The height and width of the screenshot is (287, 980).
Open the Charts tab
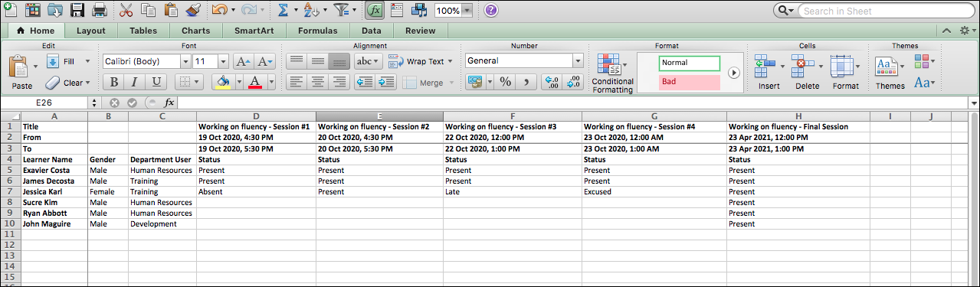point(196,31)
